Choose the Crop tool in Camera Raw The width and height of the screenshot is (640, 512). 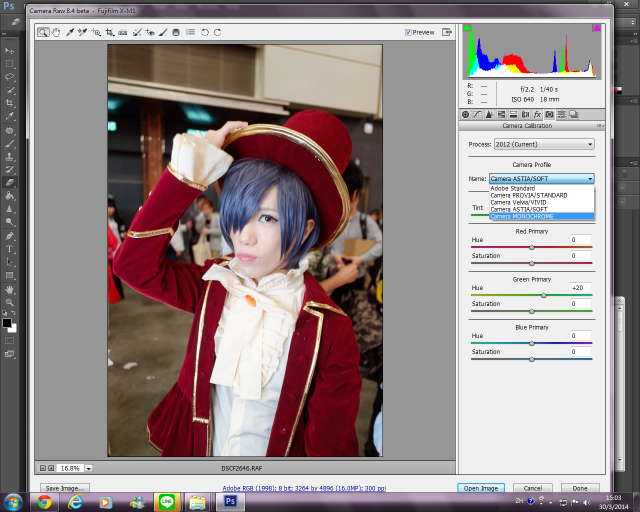coord(109,32)
